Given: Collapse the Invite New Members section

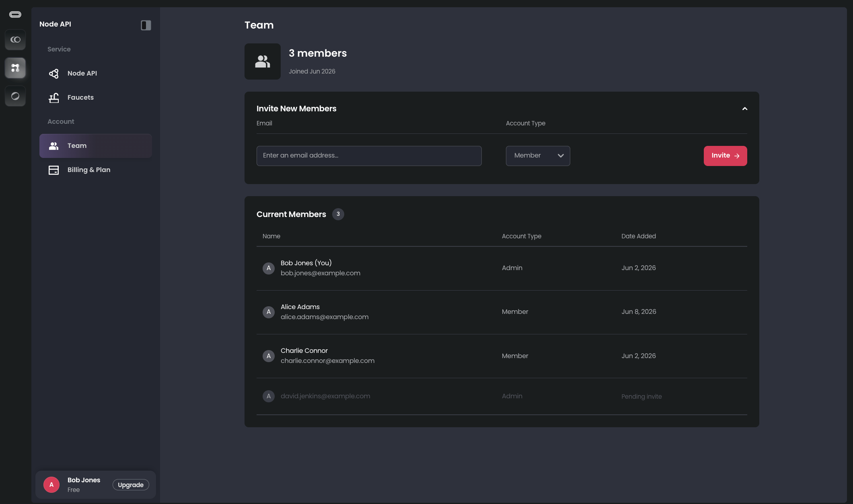Looking at the screenshot, I should coord(745,109).
